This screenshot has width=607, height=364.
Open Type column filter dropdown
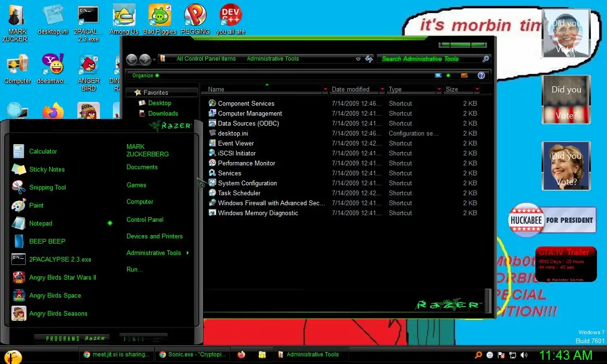[439, 89]
